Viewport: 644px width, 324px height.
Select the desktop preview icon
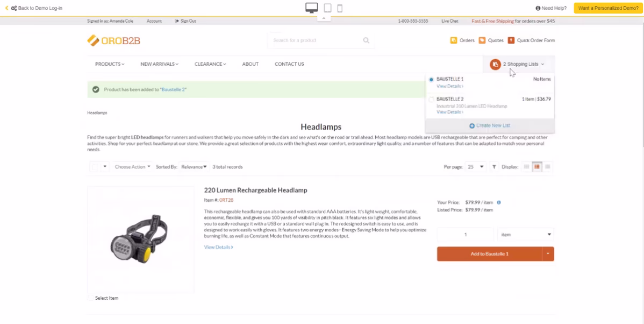(x=311, y=8)
